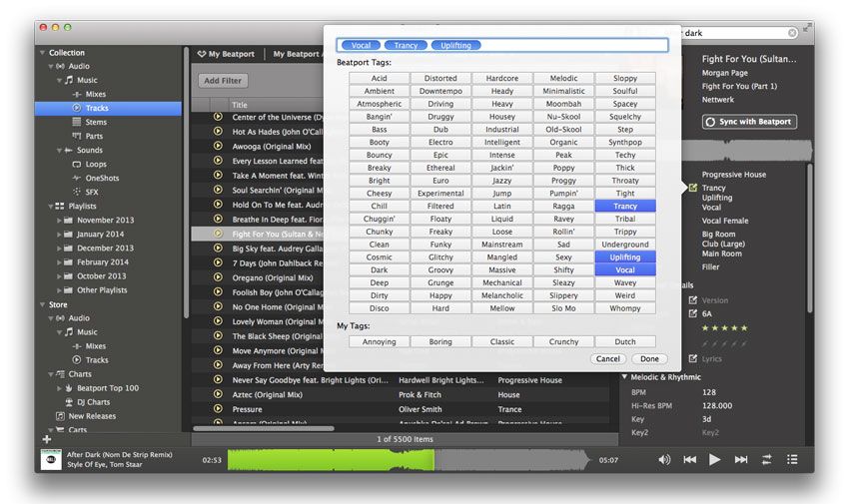Collapse the Playlists tree node

click(x=50, y=206)
